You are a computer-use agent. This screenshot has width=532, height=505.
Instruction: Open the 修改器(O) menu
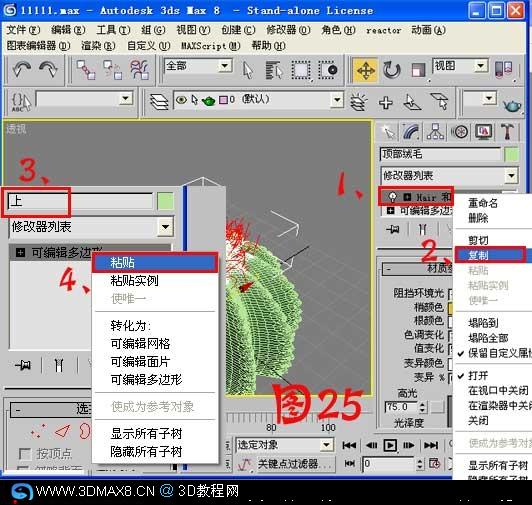288,30
